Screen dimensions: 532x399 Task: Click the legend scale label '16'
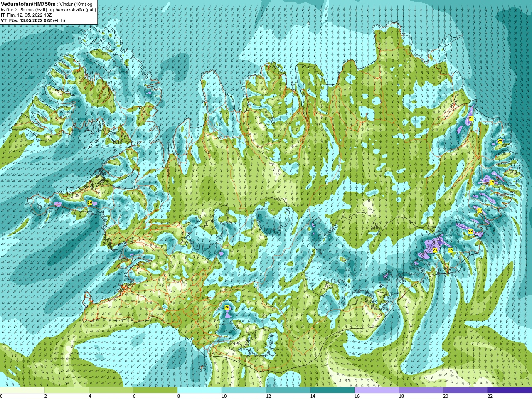pos(357,396)
